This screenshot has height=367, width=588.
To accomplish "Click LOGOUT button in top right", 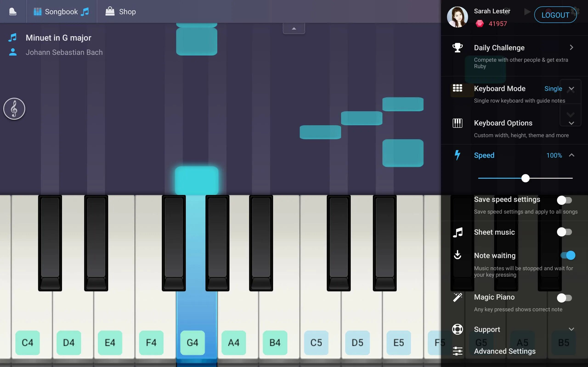I will (x=555, y=14).
